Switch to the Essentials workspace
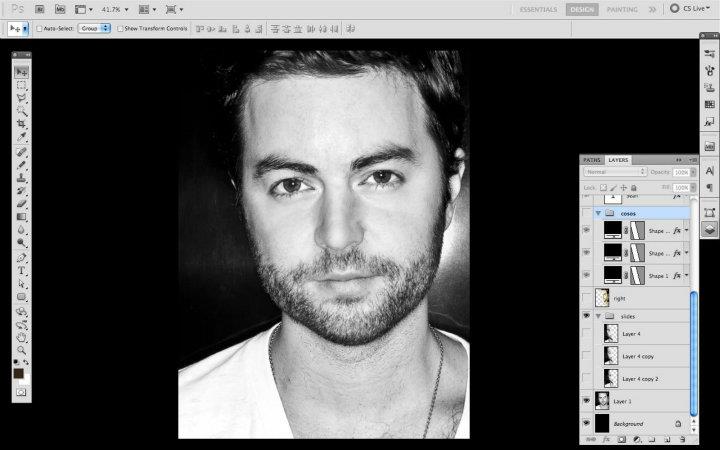This screenshot has width=720, height=450. (x=538, y=9)
